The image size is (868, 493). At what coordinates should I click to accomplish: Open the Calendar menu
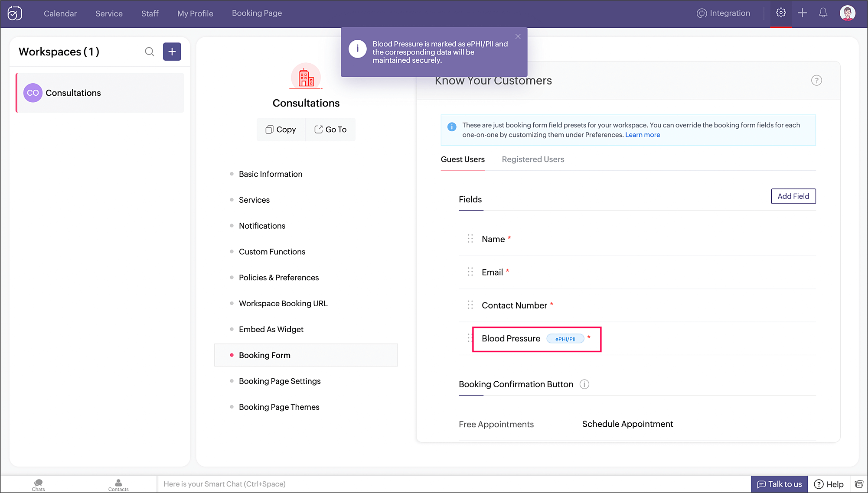tap(60, 13)
